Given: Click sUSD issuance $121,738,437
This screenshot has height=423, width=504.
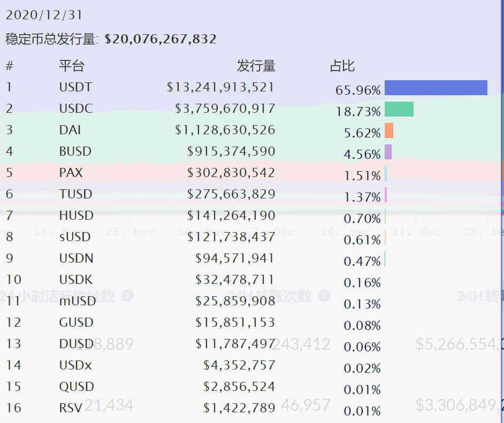Looking at the screenshot, I should coord(231,237).
